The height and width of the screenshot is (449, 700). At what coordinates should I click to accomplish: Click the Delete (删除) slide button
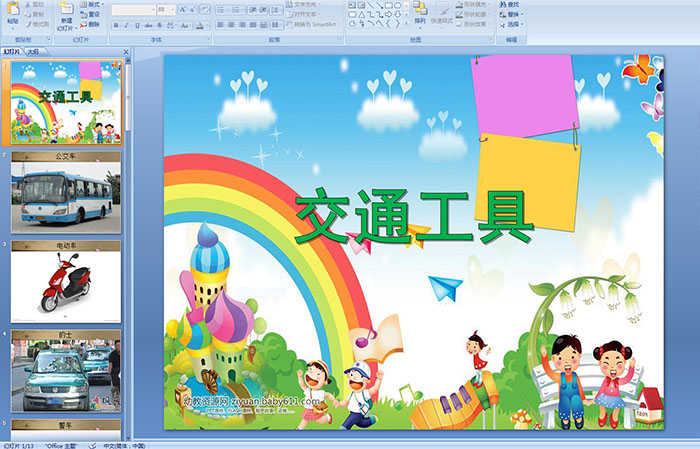click(x=90, y=25)
